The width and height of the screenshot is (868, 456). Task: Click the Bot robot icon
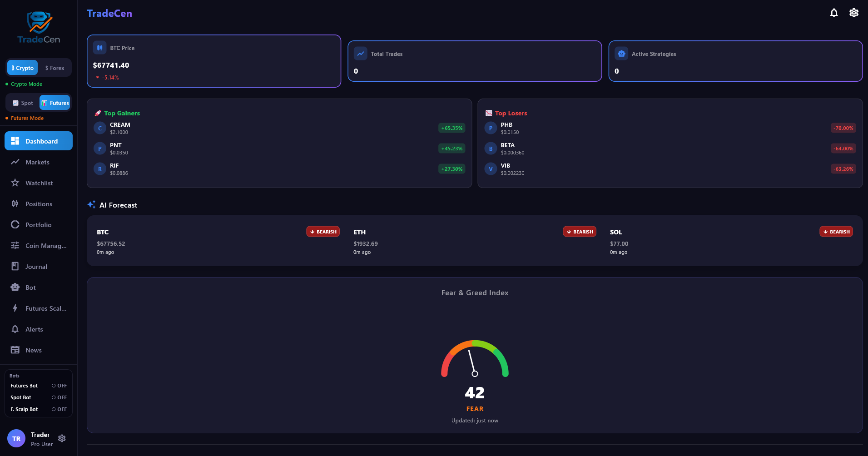(x=15, y=287)
